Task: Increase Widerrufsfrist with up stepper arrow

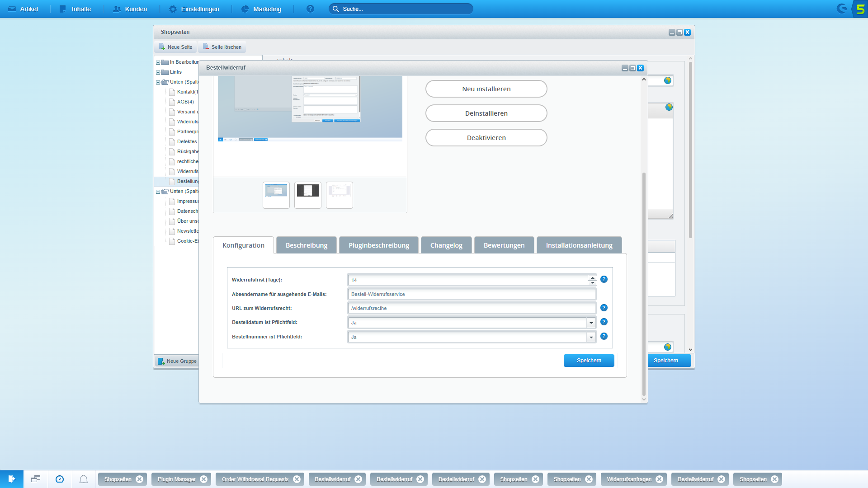Action: [x=592, y=277]
